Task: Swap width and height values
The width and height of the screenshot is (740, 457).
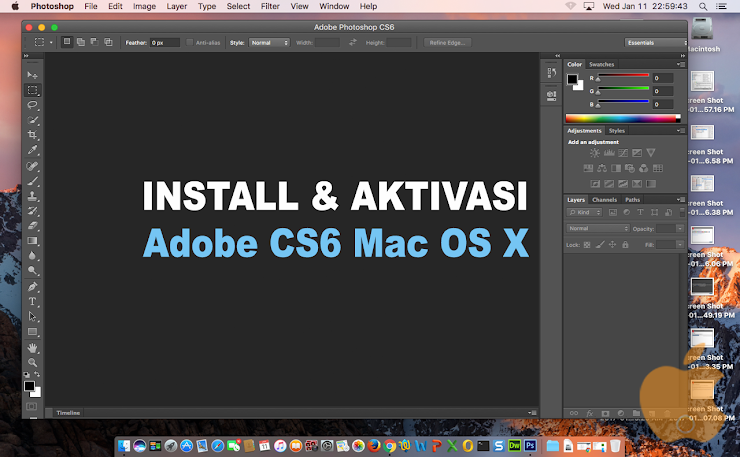Action: 353,42
